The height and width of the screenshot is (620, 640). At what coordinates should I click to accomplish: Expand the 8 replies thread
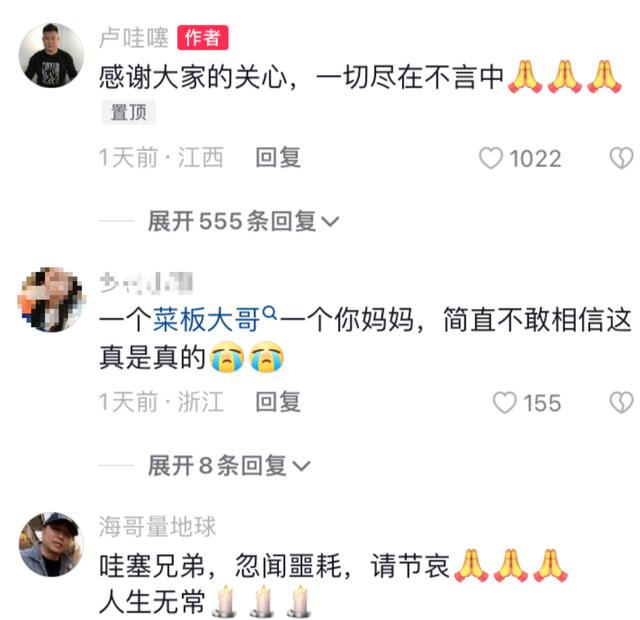(x=229, y=466)
